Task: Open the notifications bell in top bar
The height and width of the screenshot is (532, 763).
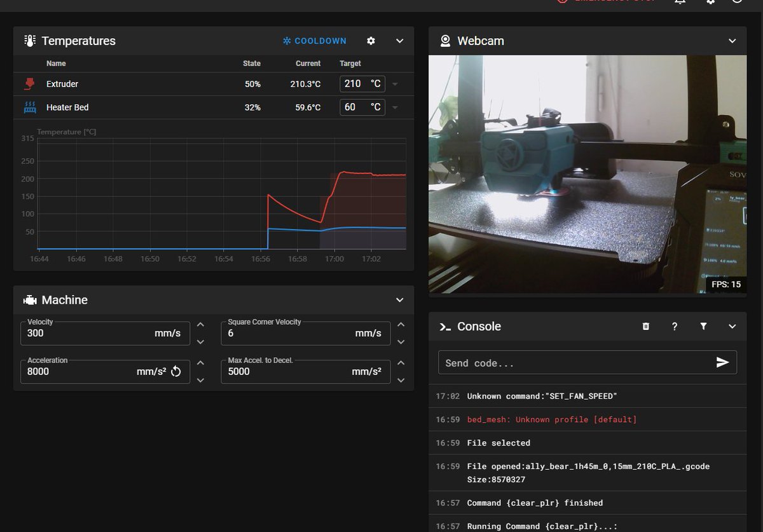Action: pyautogui.click(x=680, y=2)
